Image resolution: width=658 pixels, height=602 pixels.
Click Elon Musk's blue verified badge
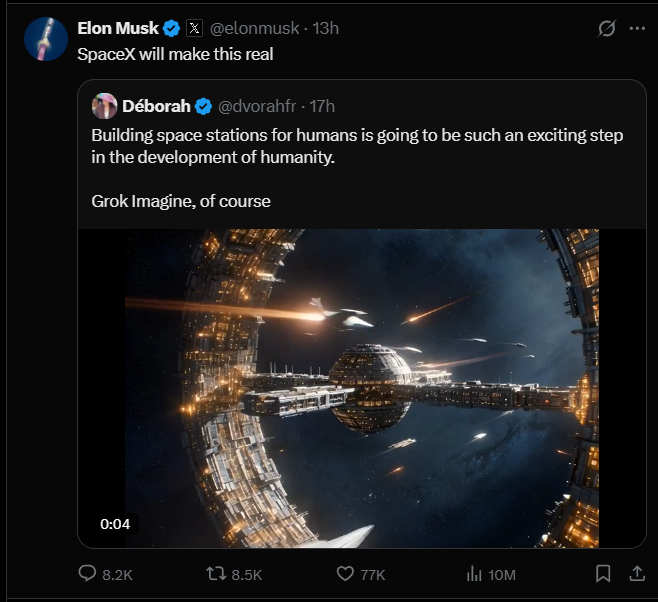click(172, 28)
